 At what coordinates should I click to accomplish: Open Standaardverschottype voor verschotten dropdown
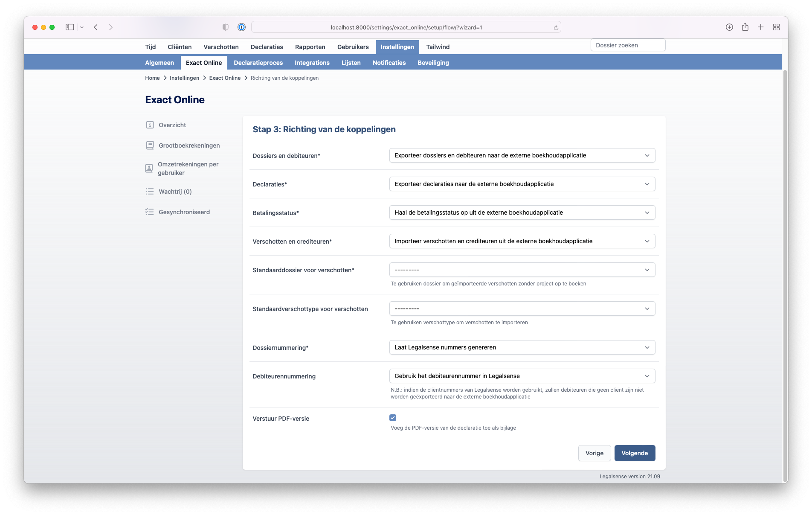522,308
